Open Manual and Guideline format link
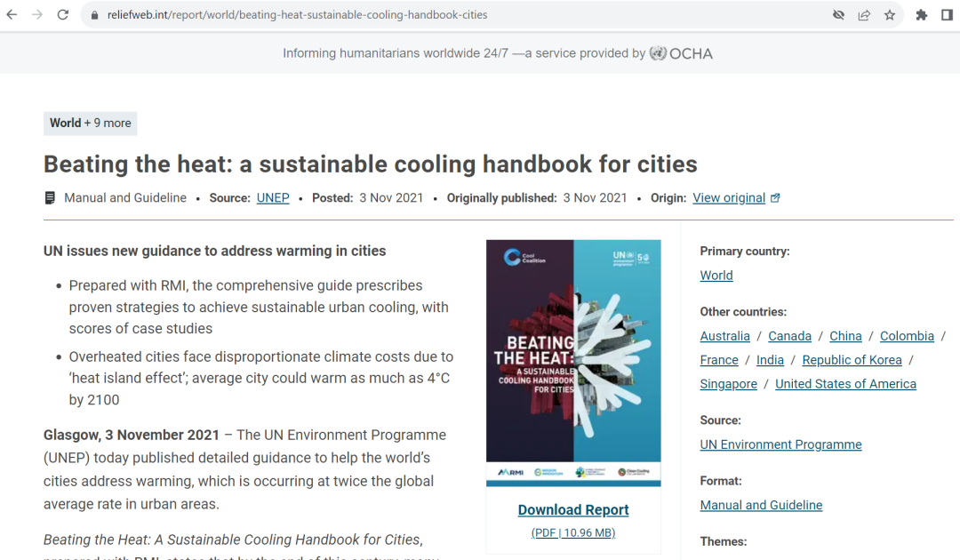Screen dimensions: 960x560 pos(761,505)
